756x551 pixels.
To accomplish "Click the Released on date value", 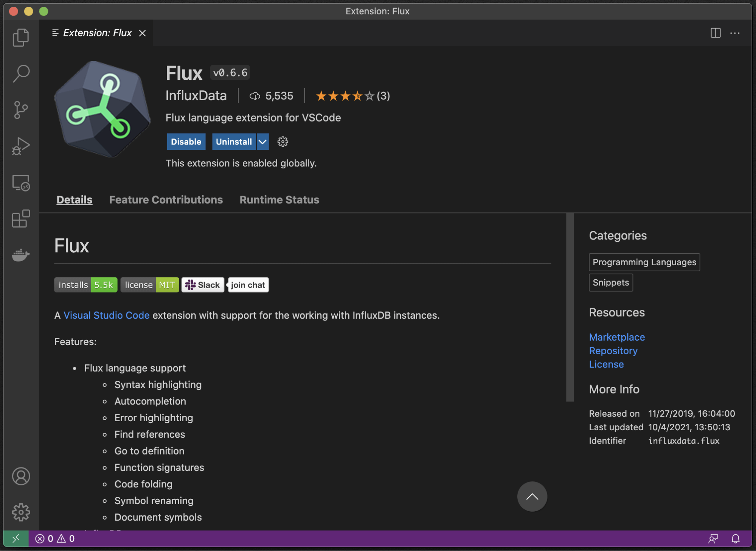I will tap(692, 413).
